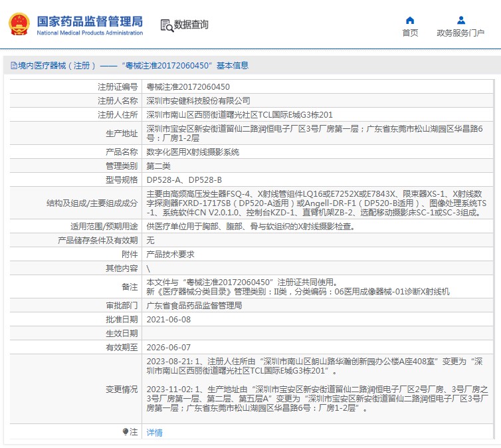The height and width of the screenshot is (448, 501).
Task: Go to 首页 text label
Action: (410, 33)
